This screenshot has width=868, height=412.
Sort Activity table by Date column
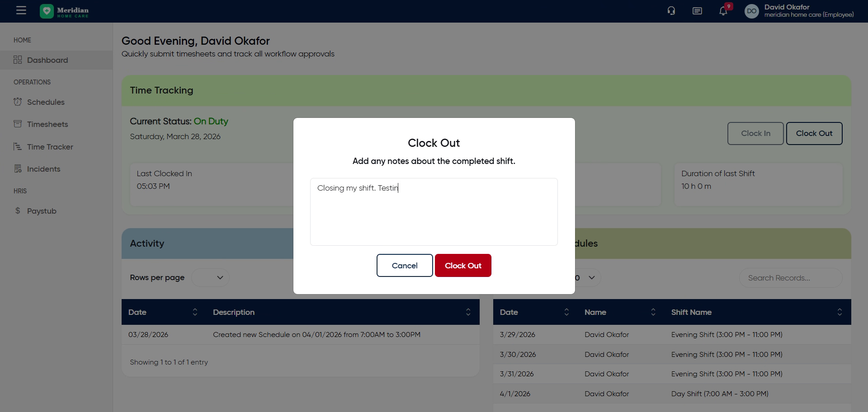[195, 312]
